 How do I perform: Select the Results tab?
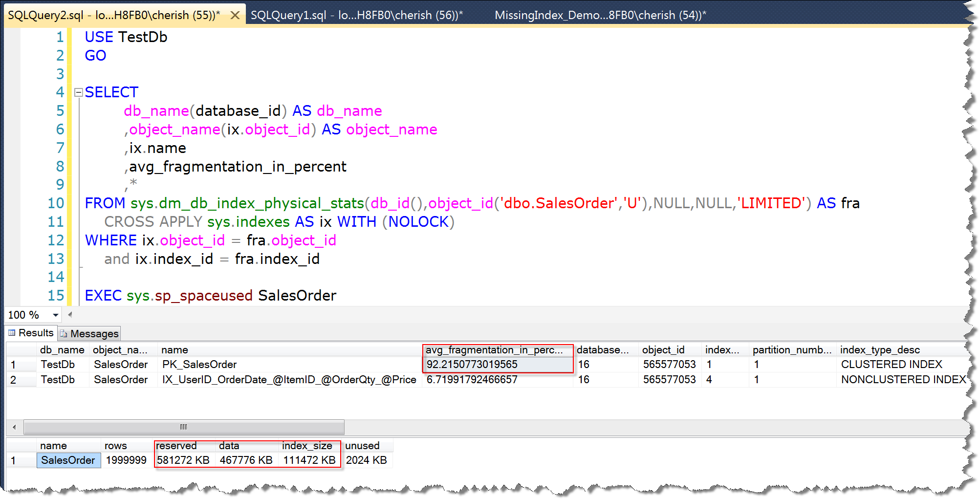pos(31,333)
